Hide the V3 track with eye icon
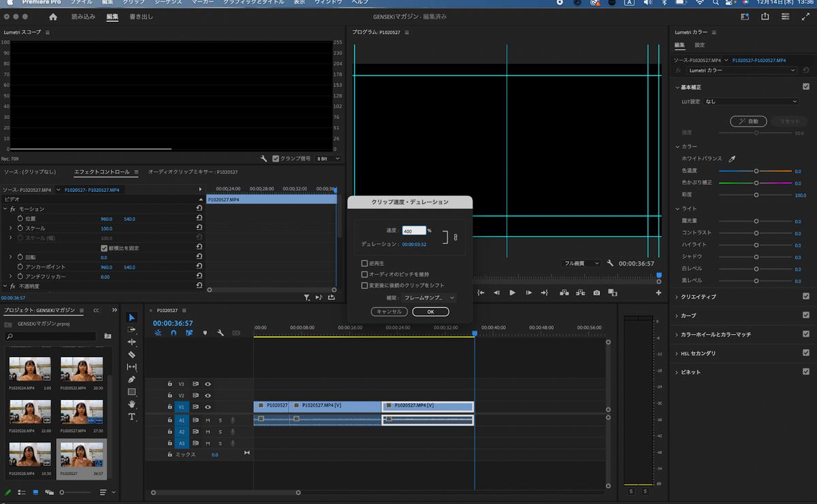 coord(208,384)
